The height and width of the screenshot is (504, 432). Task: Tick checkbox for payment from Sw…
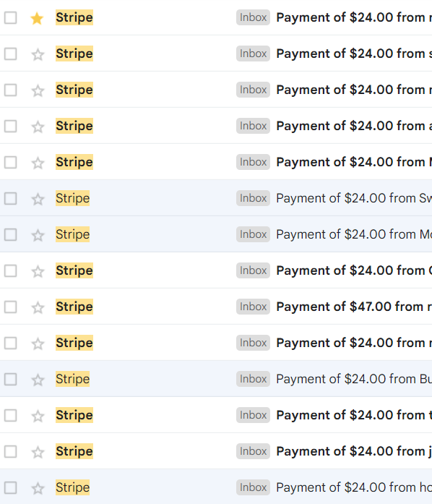coord(11,198)
